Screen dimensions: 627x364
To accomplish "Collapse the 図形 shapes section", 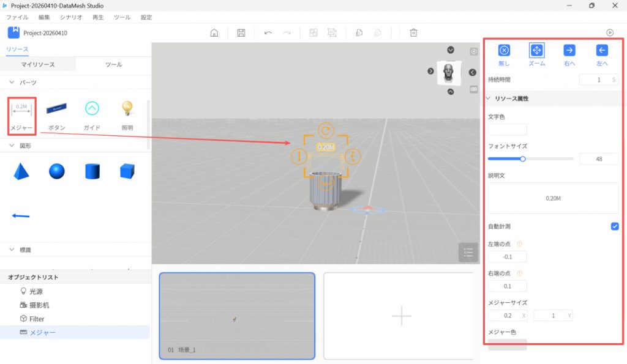I will point(12,146).
